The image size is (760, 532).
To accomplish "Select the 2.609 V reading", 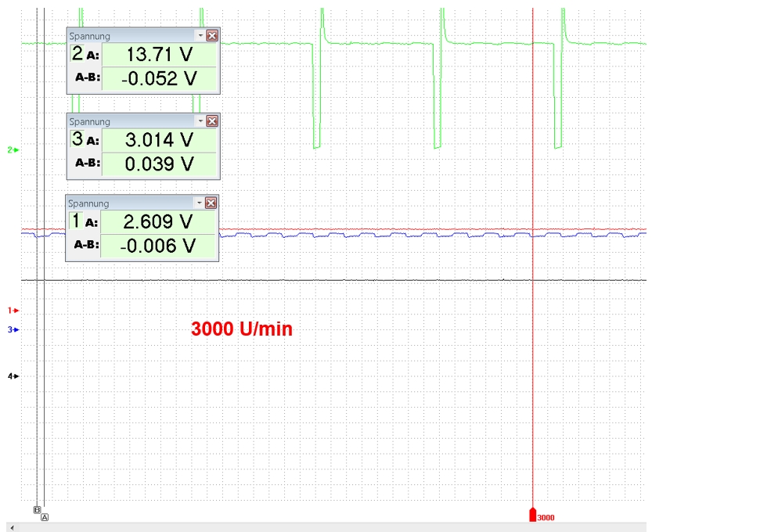I will (158, 222).
